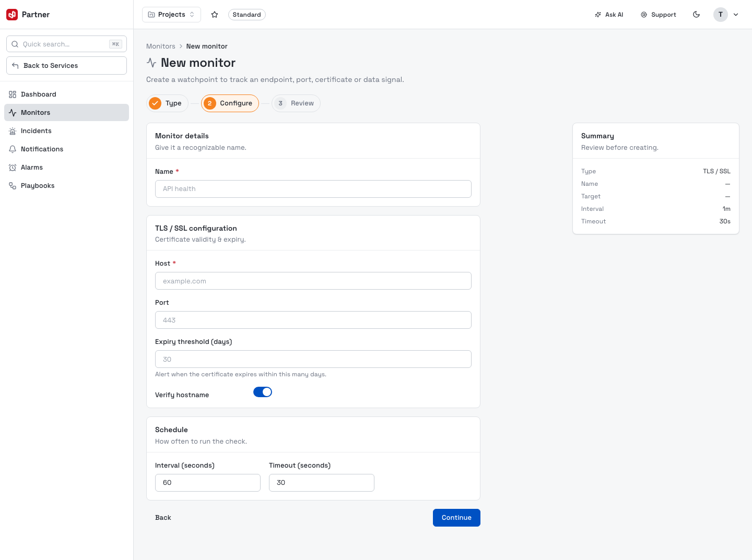752x560 pixels.
Task: Go to the Dashboard page
Action: pos(66,94)
